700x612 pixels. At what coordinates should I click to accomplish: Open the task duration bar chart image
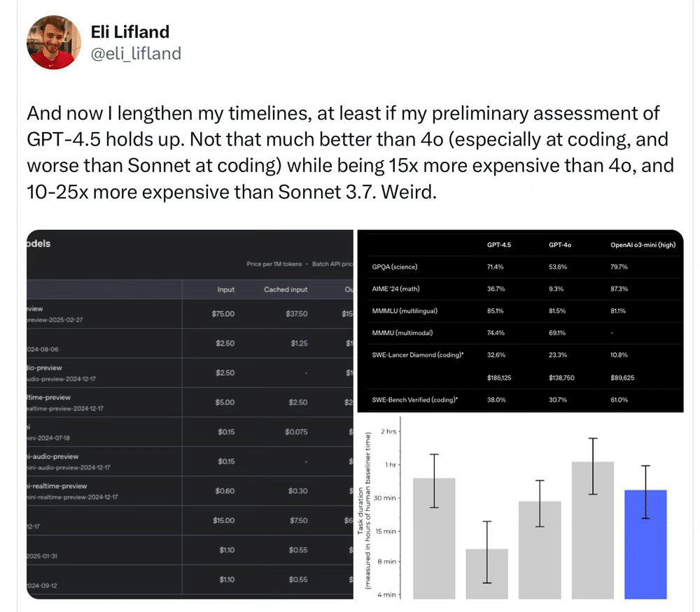521,507
